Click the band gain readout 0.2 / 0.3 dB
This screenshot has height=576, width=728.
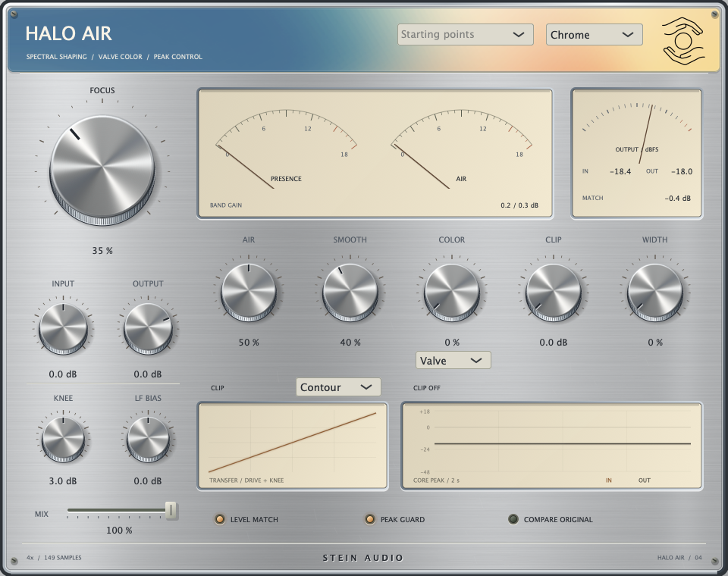click(x=519, y=205)
